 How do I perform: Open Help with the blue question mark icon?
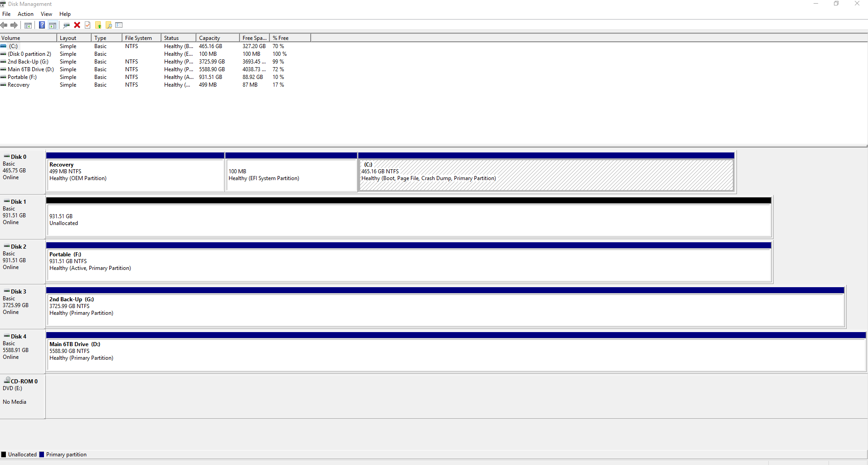click(42, 25)
